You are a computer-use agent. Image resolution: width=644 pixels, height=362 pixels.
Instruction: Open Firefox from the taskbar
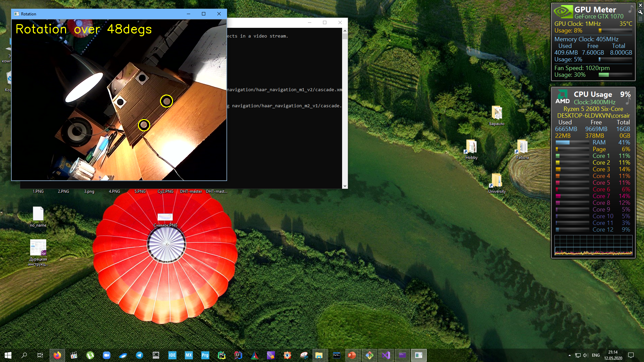click(x=57, y=355)
